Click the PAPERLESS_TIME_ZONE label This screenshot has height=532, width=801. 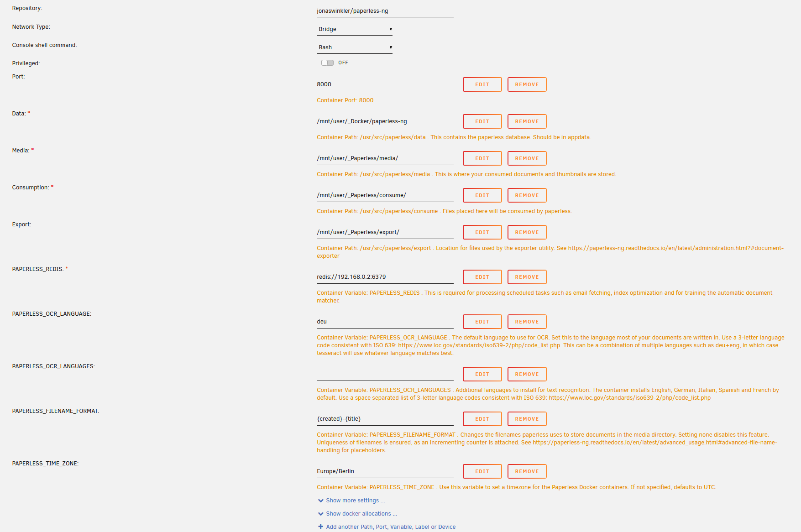[45, 464]
